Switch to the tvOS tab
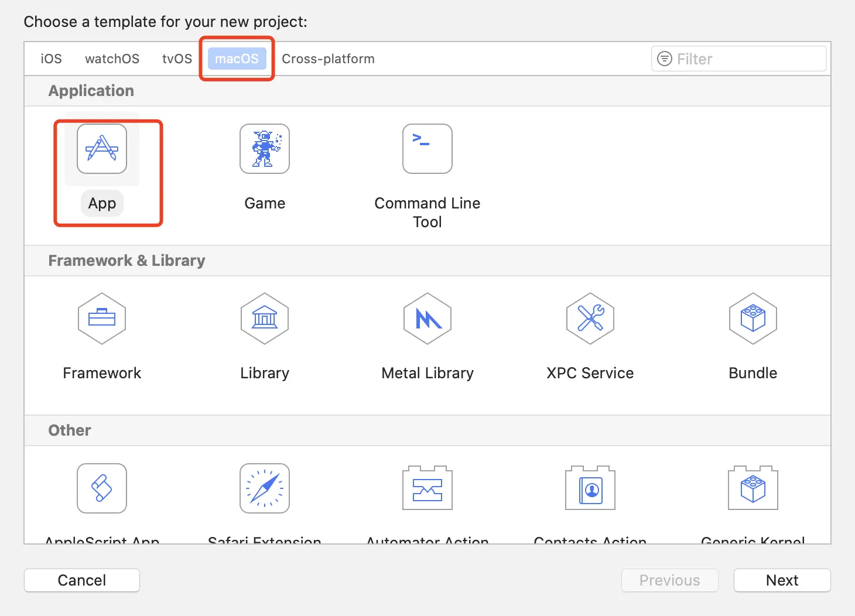 (x=177, y=59)
